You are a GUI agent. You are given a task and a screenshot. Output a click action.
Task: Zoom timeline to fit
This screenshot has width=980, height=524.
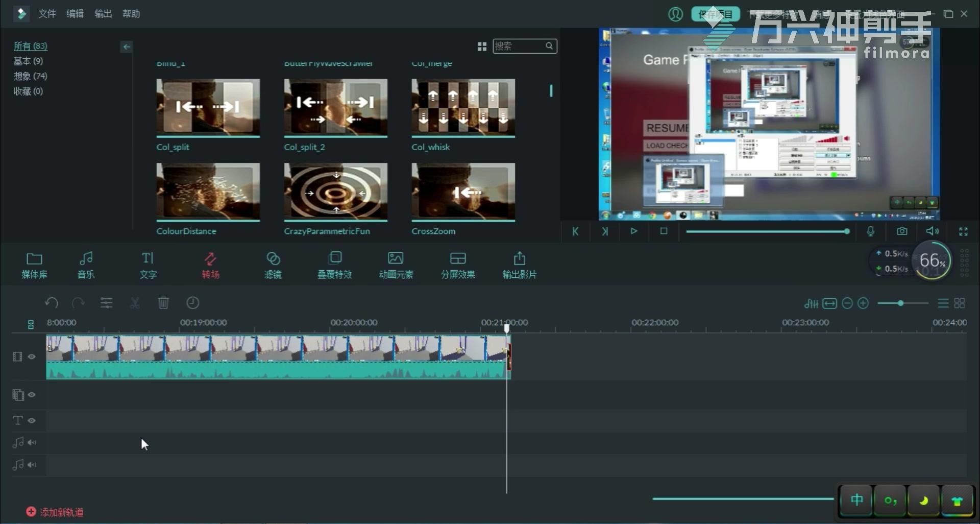coord(830,303)
